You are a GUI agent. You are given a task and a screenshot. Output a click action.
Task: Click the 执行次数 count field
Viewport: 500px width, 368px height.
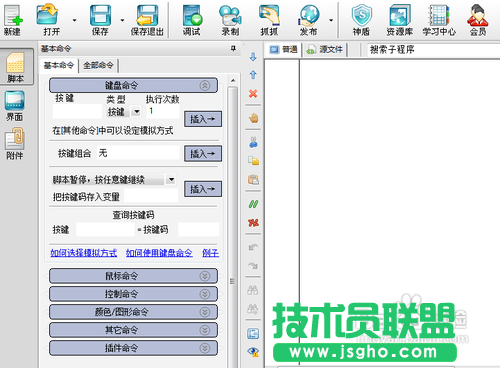pyautogui.click(x=163, y=111)
